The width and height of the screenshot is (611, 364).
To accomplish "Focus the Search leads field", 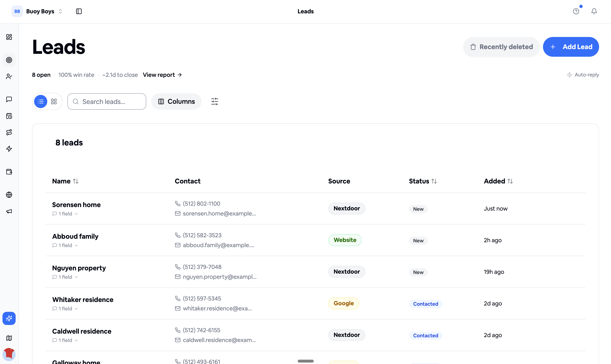I will tap(107, 101).
